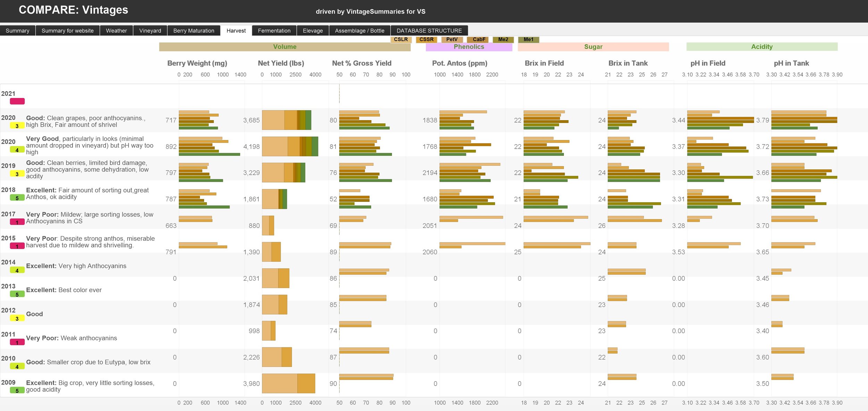
Task: Click the Acidity section header
Action: pos(762,47)
